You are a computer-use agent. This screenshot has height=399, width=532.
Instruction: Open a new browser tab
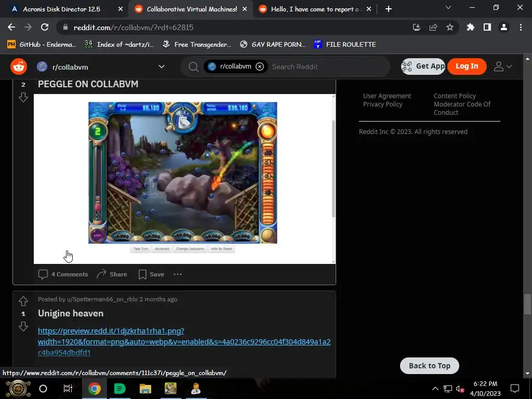389,9
